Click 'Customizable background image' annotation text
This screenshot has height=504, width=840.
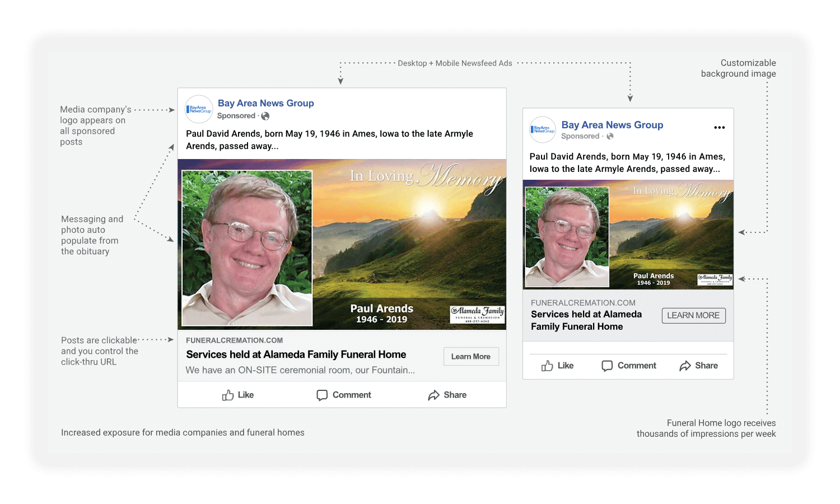coord(739,68)
